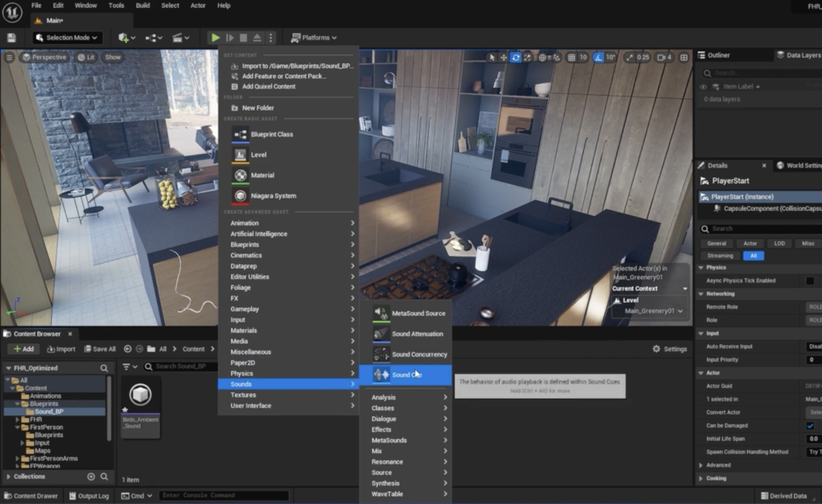Click Import in Content Browser
Image resolution: width=822 pixels, height=504 pixels.
point(61,349)
